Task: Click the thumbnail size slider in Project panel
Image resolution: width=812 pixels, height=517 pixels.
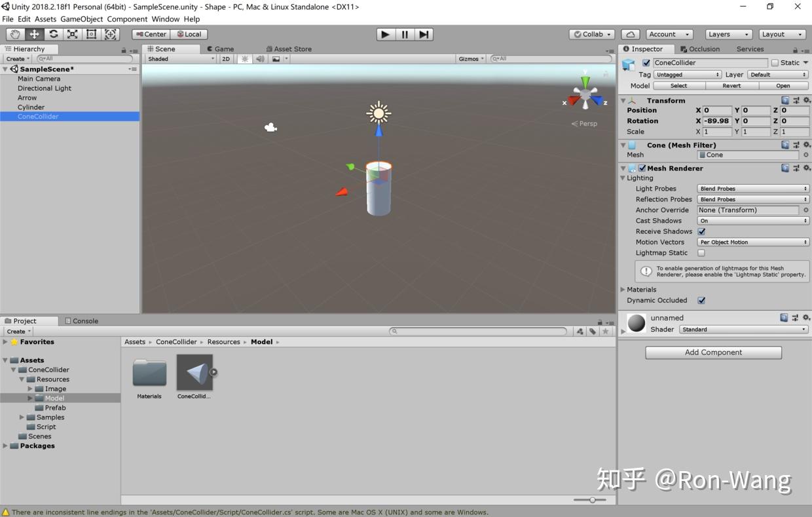Action: coord(592,499)
